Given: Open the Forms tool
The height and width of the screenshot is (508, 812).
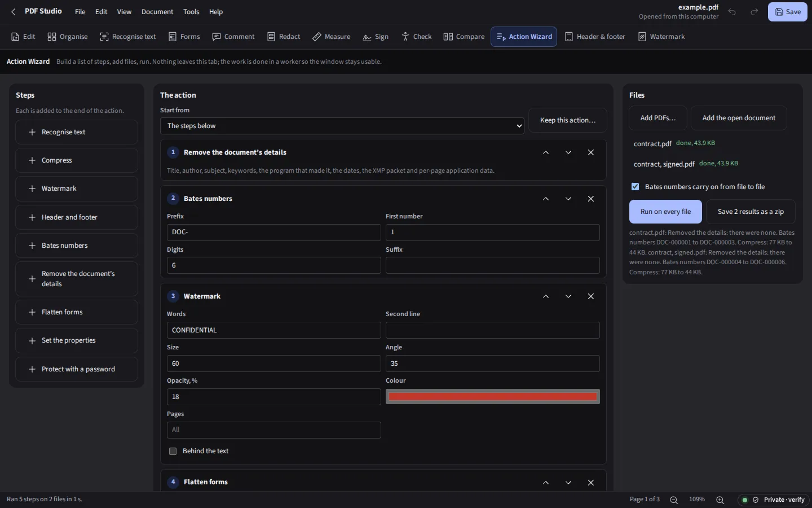Looking at the screenshot, I should coord(184,37).
